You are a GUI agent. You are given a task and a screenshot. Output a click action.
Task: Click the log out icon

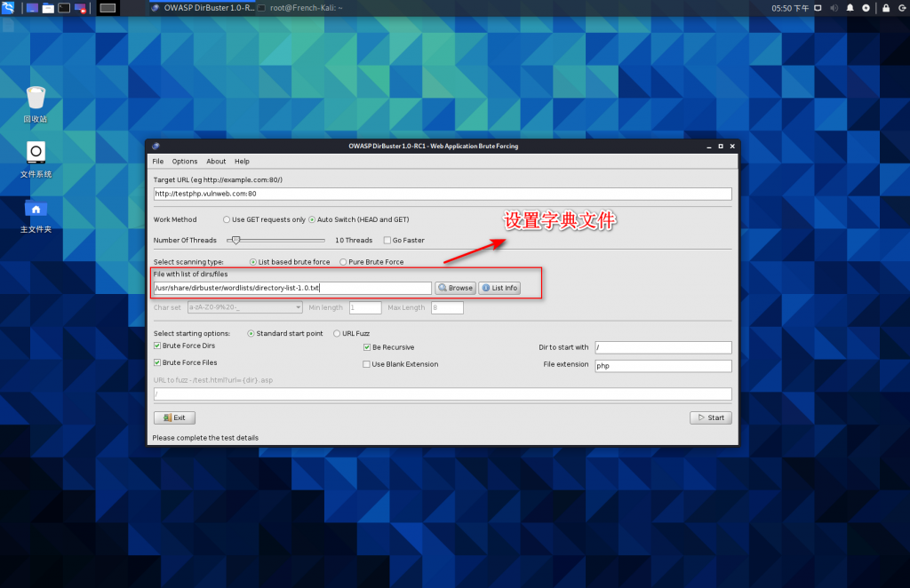pyautogui.click(x=902, y=8)
